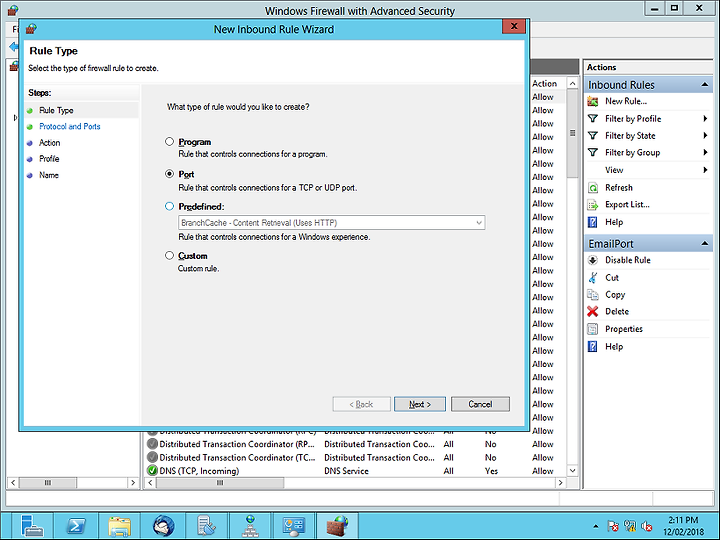
Task: Expand Filter by Profile submenu arrow
Action: [x=705, y=118]
